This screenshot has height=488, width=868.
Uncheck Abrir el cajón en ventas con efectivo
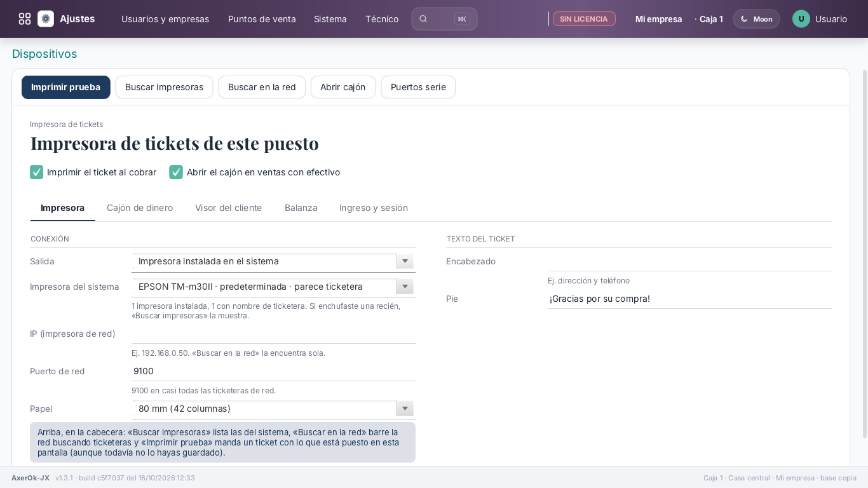click(x=176, y=172)
